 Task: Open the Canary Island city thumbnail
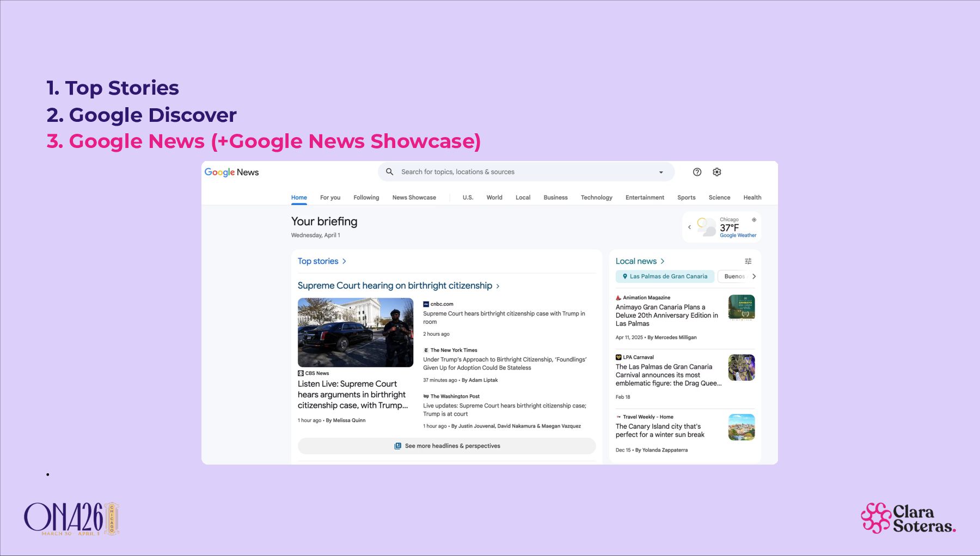[x=742, y=428]
